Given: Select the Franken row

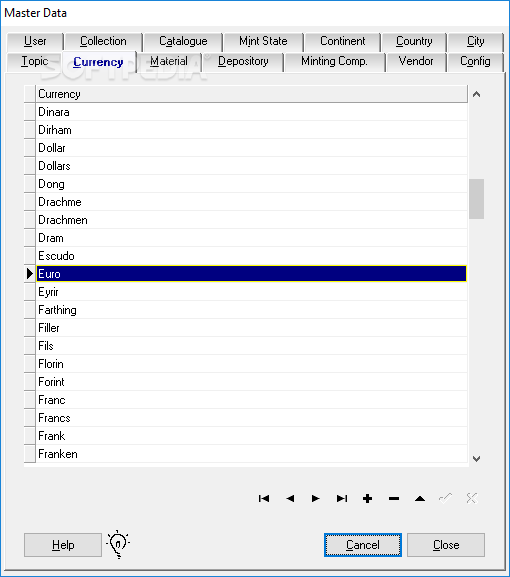Looking at the screenshot, I should (252, 454).
